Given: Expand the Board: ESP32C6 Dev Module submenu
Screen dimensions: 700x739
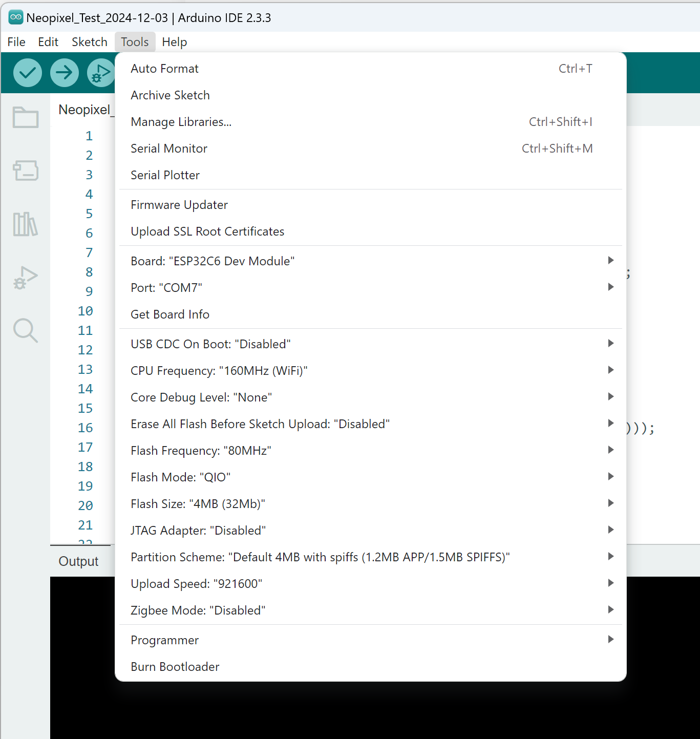Looking at the screenshot, I should [x=371, y=261].
